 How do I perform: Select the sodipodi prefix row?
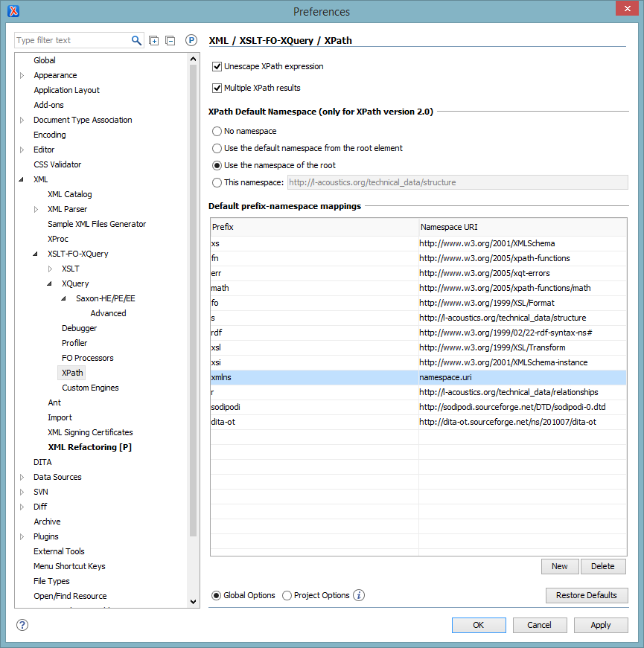click(x=418, y=407)
